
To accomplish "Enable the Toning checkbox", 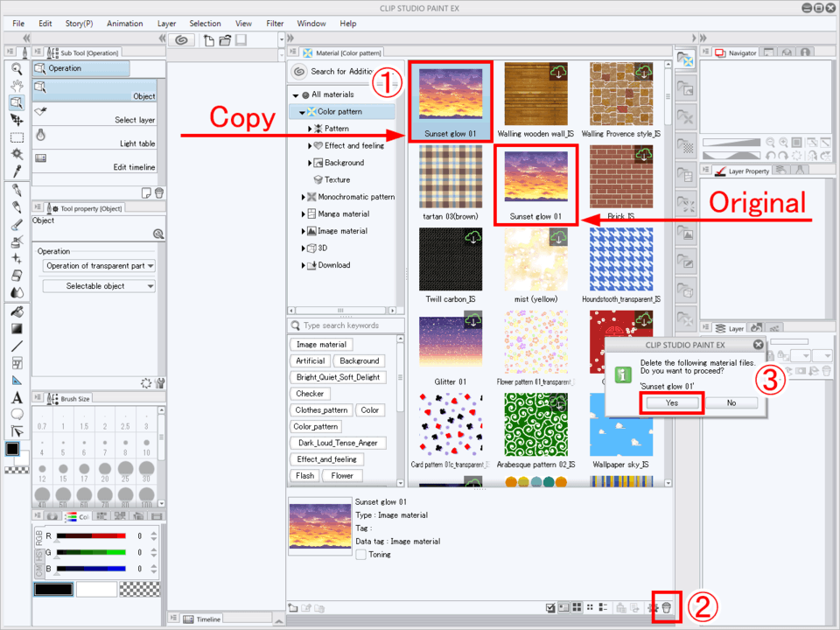I will tap(361, 555).
